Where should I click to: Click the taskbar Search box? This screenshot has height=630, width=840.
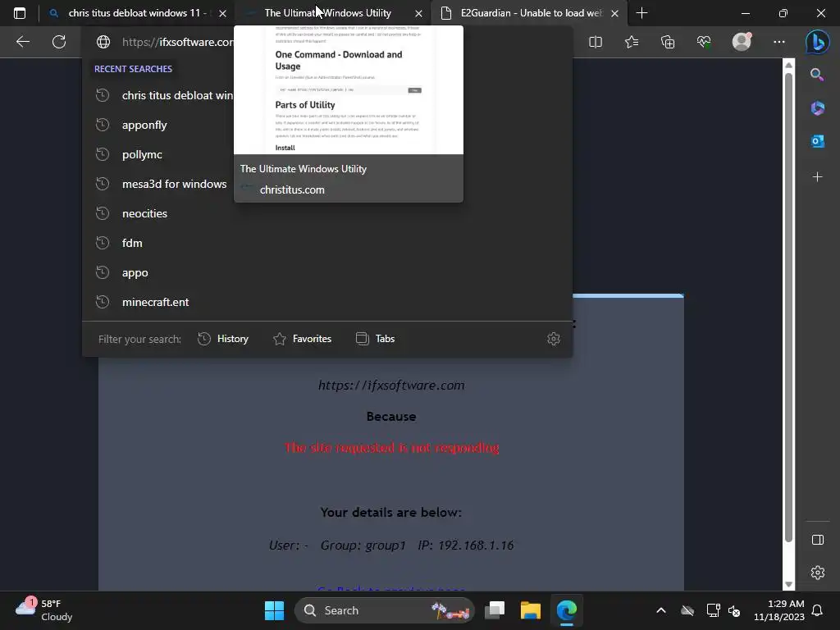pos(385,610)
